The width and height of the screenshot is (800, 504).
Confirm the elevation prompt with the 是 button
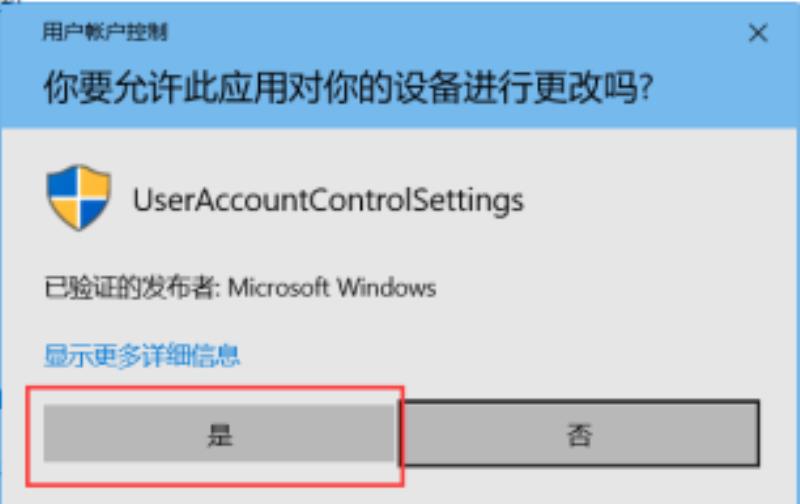(220, 434)
